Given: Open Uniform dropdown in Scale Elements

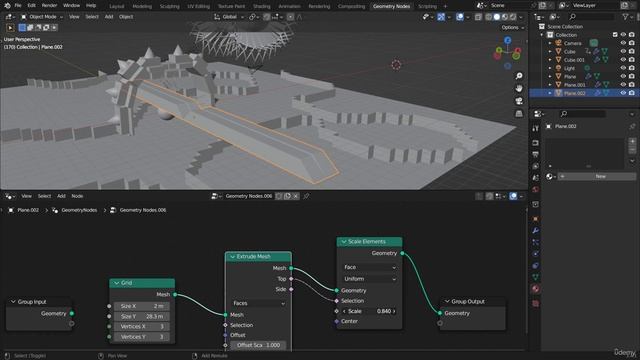Looking at the screenshot, I should 369,279.
